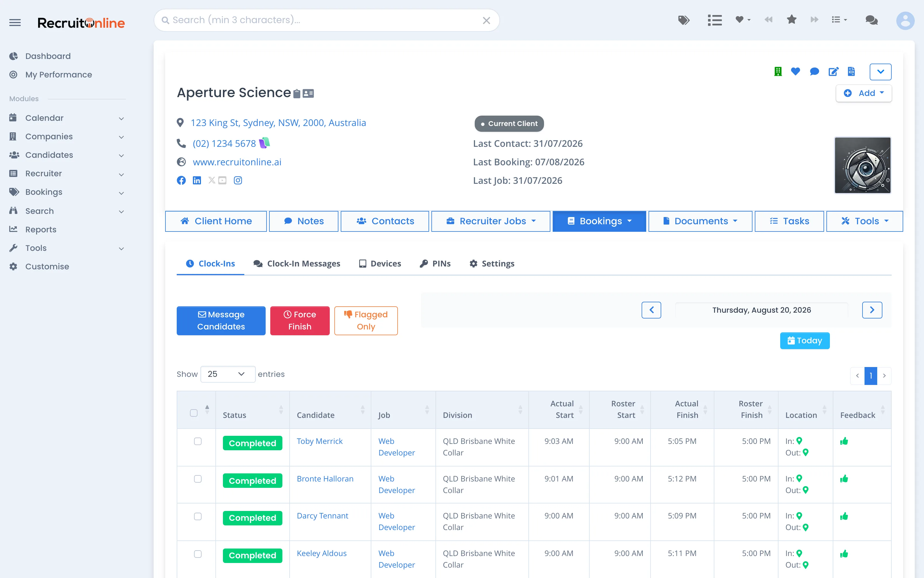Open the www.recruitonline.ai website link
This screenshot has width=924, height=578.
click(x=237, y=162)
